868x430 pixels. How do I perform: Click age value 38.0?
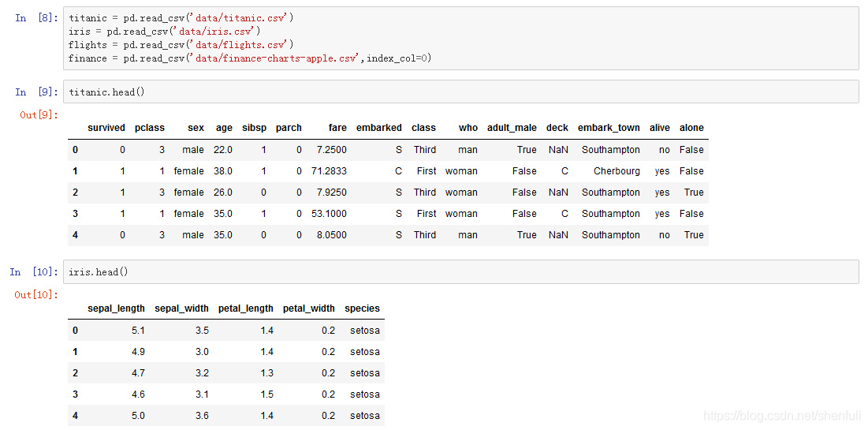click(223, 171)
